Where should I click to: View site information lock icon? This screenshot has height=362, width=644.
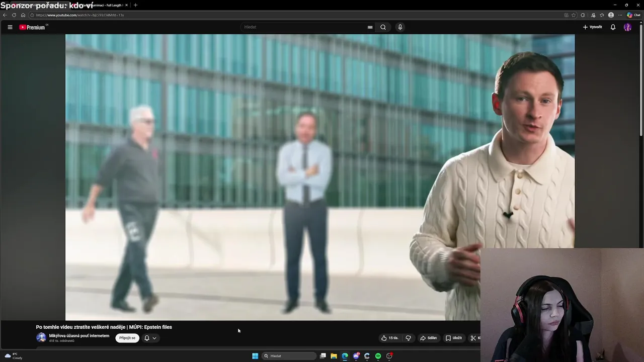point(32,15)
